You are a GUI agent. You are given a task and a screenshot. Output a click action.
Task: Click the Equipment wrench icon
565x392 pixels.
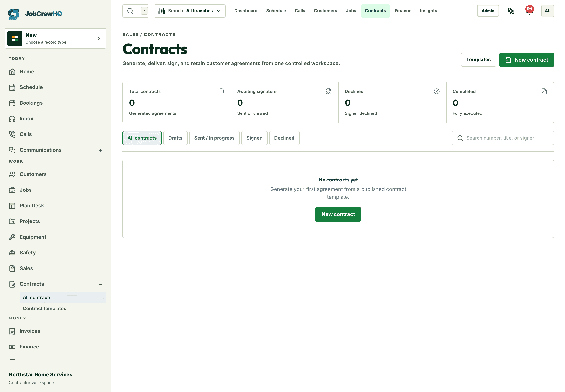(12, 237)
